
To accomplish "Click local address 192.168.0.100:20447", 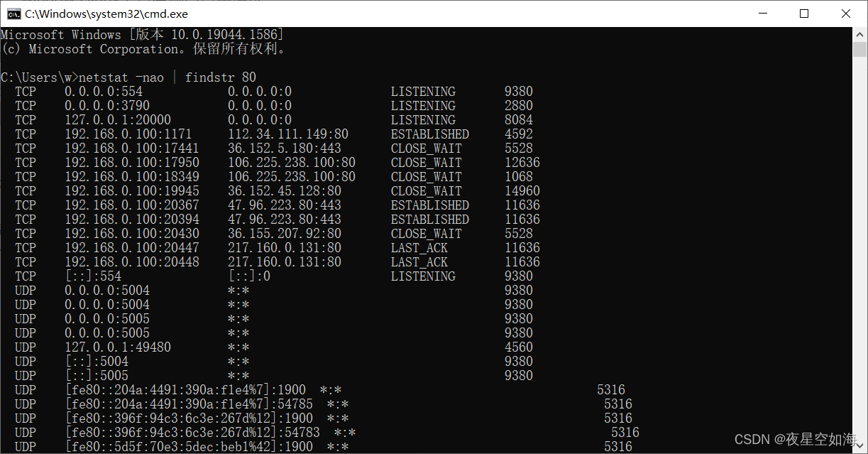I will click(x=132, y=248).
